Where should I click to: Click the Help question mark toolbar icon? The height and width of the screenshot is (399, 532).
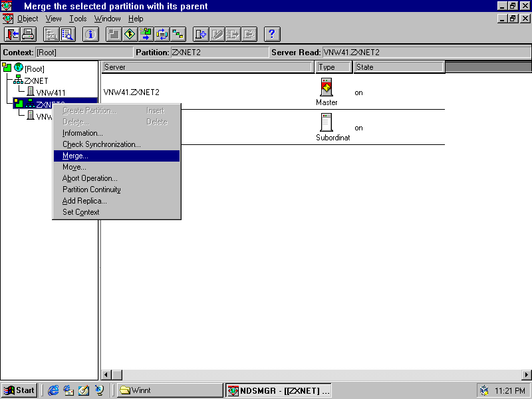[x=272, y=35]
